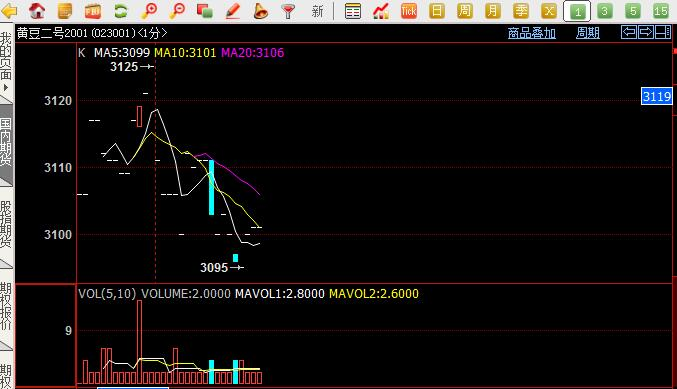Zoom in with the plus magnifier
677x389 pixels.
149,11
